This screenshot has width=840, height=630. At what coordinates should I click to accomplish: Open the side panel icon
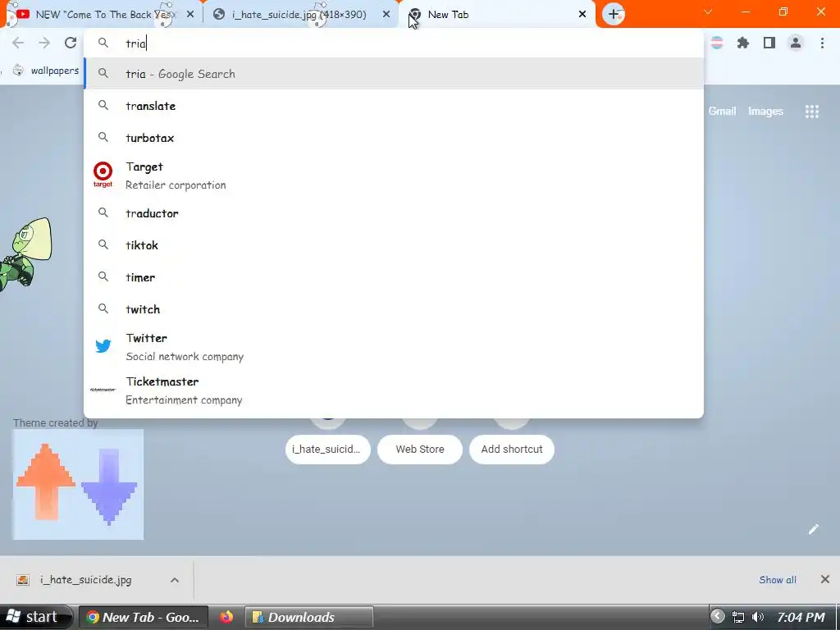769,43
